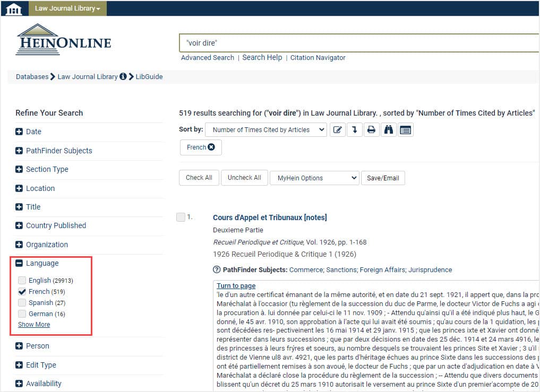This screenshot has width=540, height=392.
Task: Check the English language checkbox
Action: click(22, 280)
